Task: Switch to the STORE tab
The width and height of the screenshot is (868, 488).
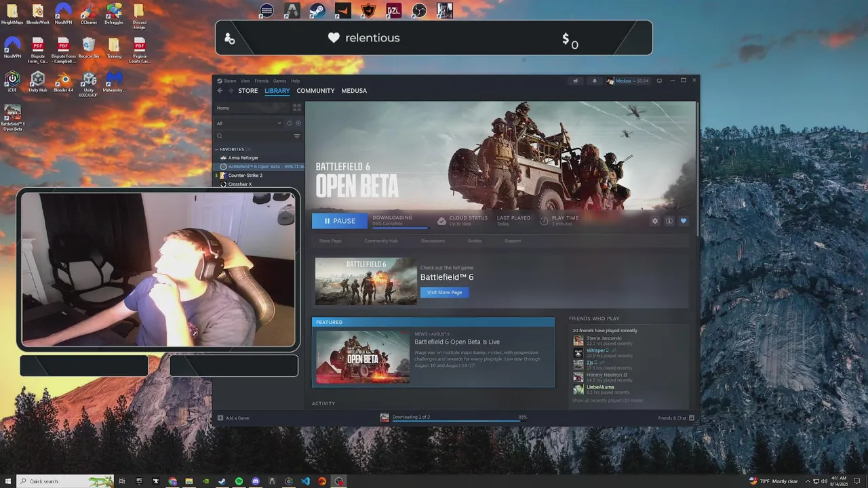Action: click(x=248, y=91)
